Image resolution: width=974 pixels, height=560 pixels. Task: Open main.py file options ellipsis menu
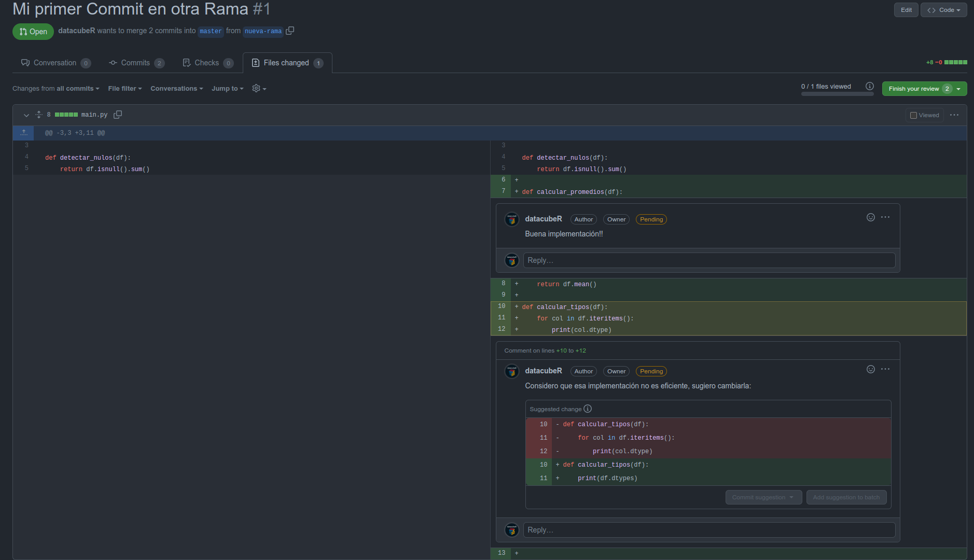click(954, 115)
